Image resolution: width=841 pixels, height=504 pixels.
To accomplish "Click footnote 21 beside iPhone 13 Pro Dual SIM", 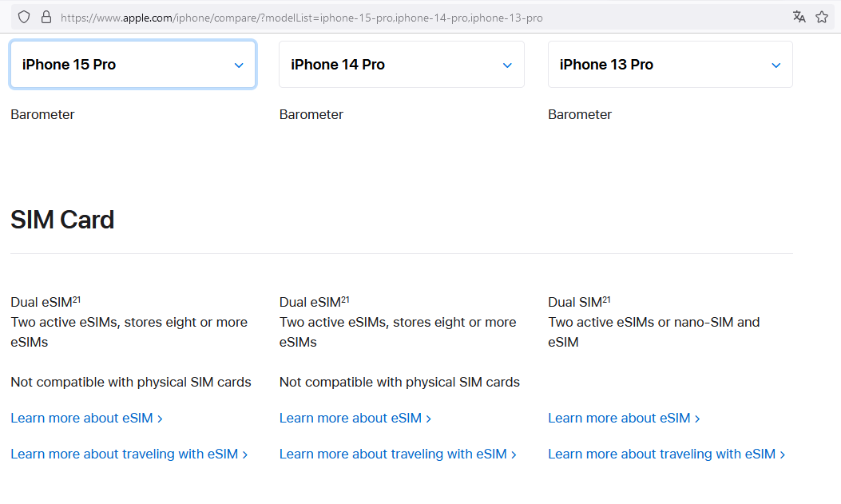I will pos(606,300).
